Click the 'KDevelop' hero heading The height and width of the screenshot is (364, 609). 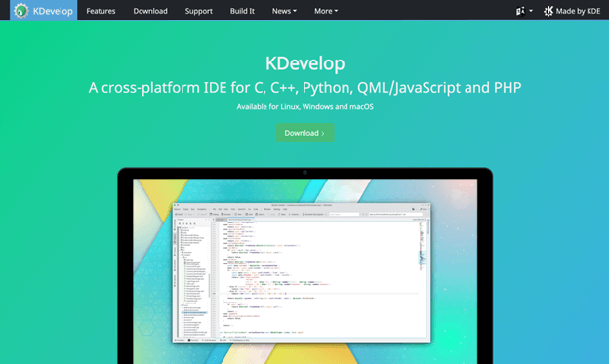coord(304,63)
